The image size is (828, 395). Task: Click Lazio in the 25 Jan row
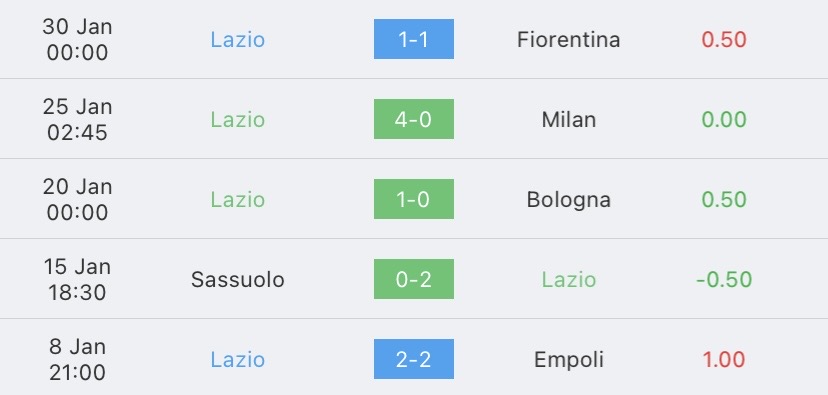(x=238, y=119)
